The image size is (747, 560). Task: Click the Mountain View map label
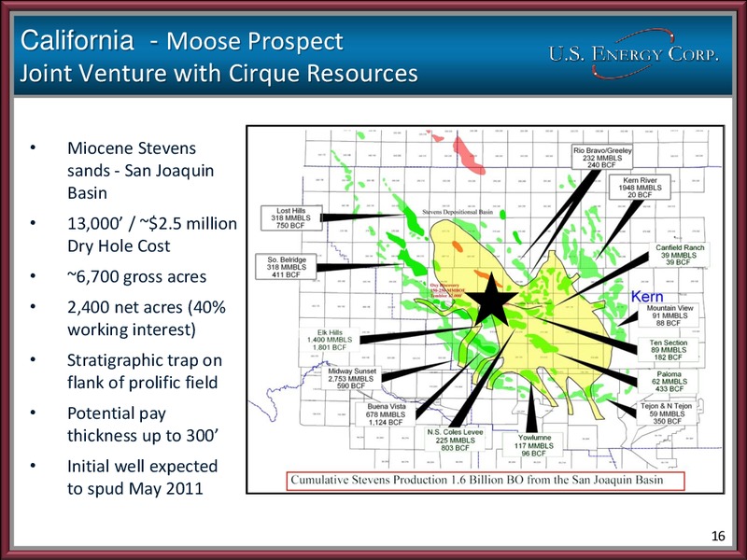tap(669, 315)
